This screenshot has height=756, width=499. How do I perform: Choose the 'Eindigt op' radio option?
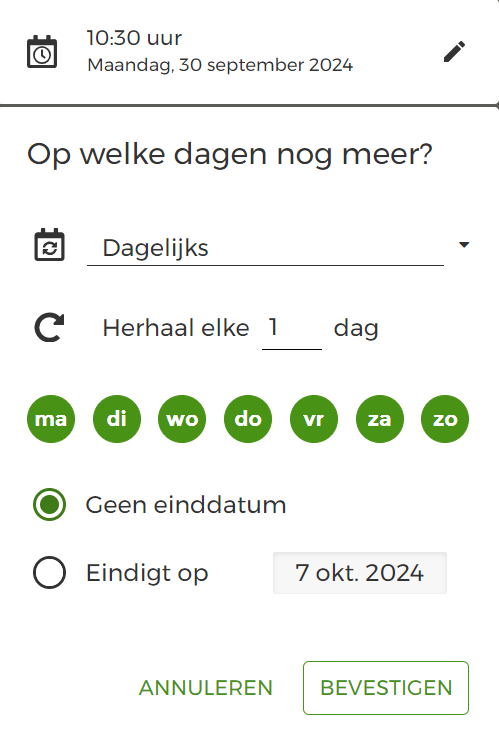click(50, 573)
